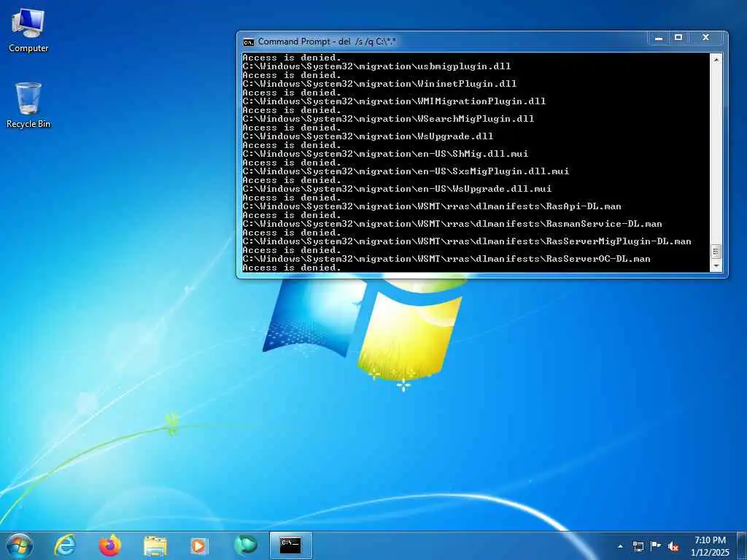The image size is (747, 560).
Task: Select the Command Prompt taskbar button
Action: [x=290, y=545]
